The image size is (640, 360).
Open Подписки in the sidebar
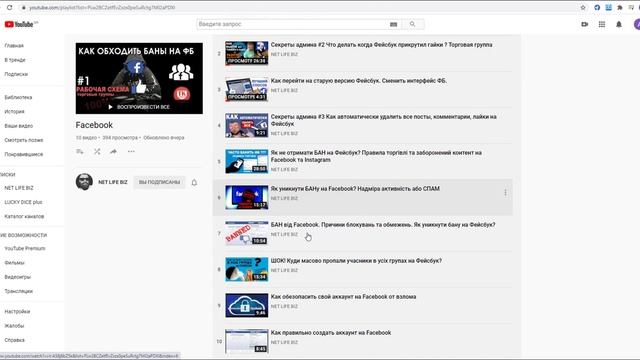[16, 74]
